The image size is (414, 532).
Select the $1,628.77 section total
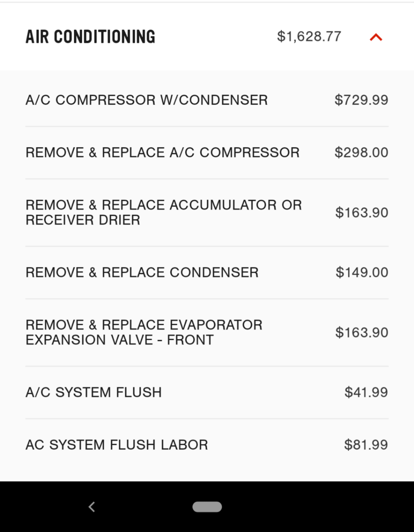click(309, 36)
